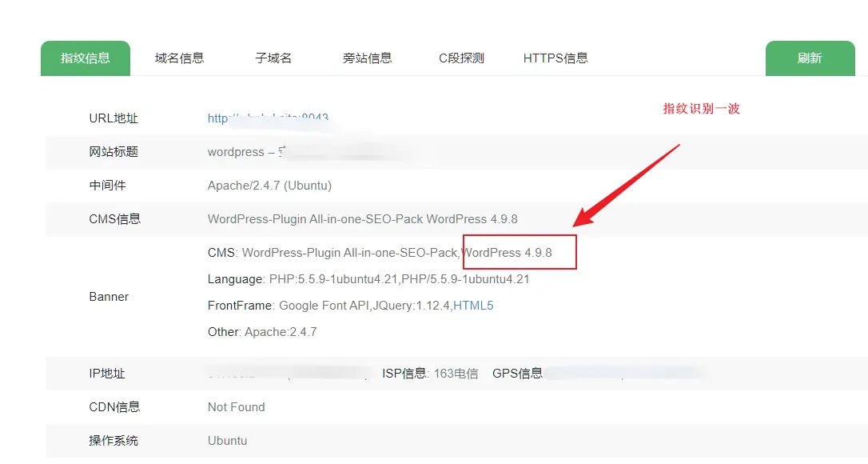This screenshot has width=868, height=464.
Task: Click the 操作系统 label
Action: coord(113,441)
